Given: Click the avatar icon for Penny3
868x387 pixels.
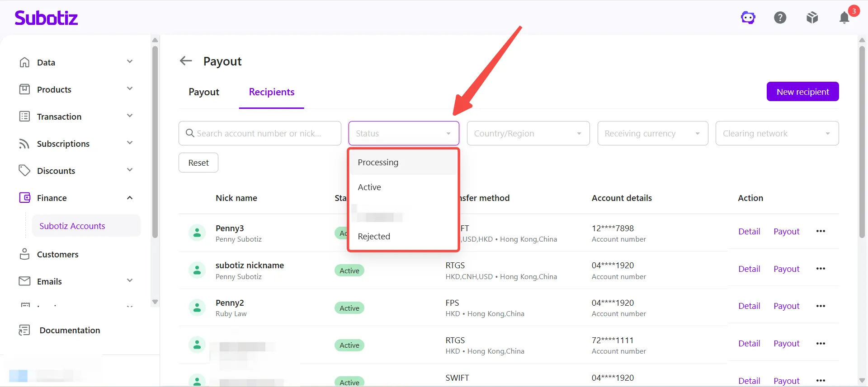Looking at the screenshot, I should tap(197, 233).
